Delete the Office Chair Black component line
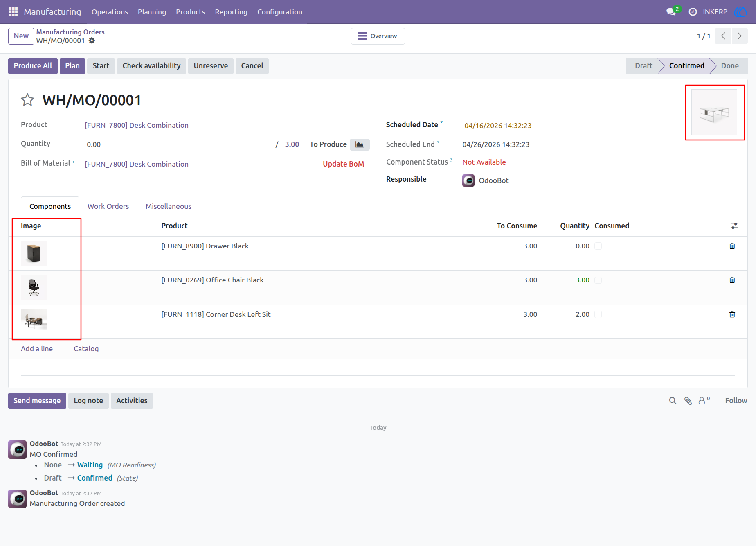 tap(732, 280)
